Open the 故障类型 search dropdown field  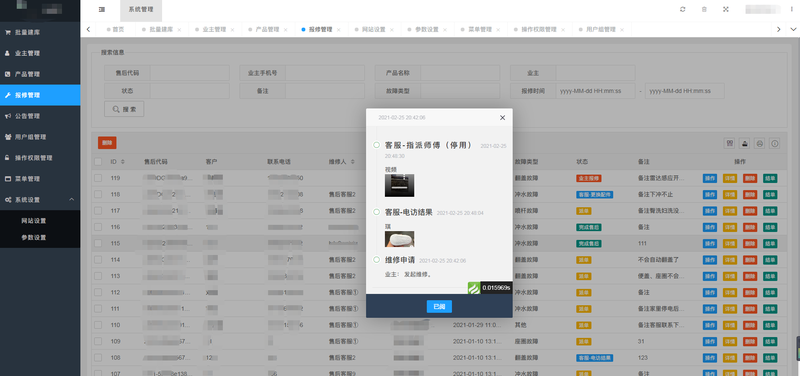pyautogui.click(x=460, y=91)
